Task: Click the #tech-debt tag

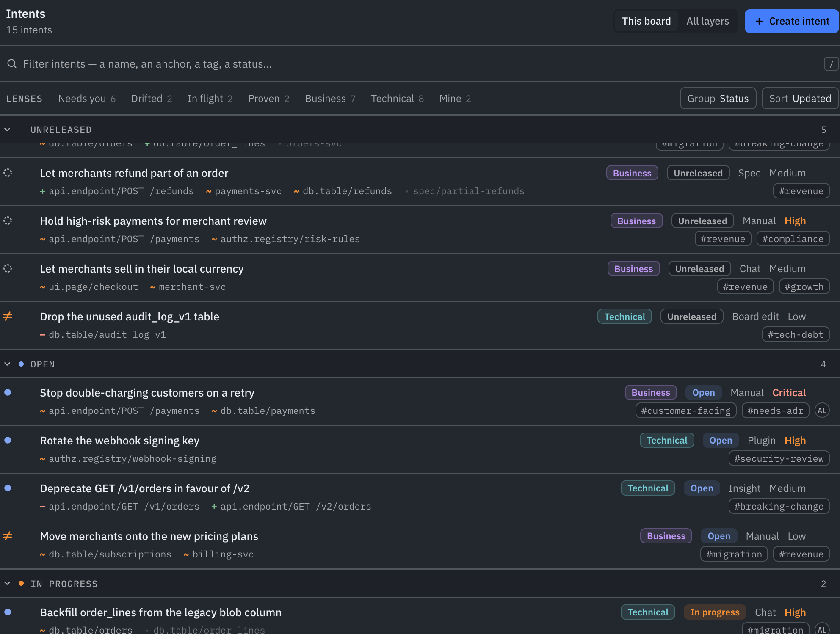Action: click(x=796, y=334)
